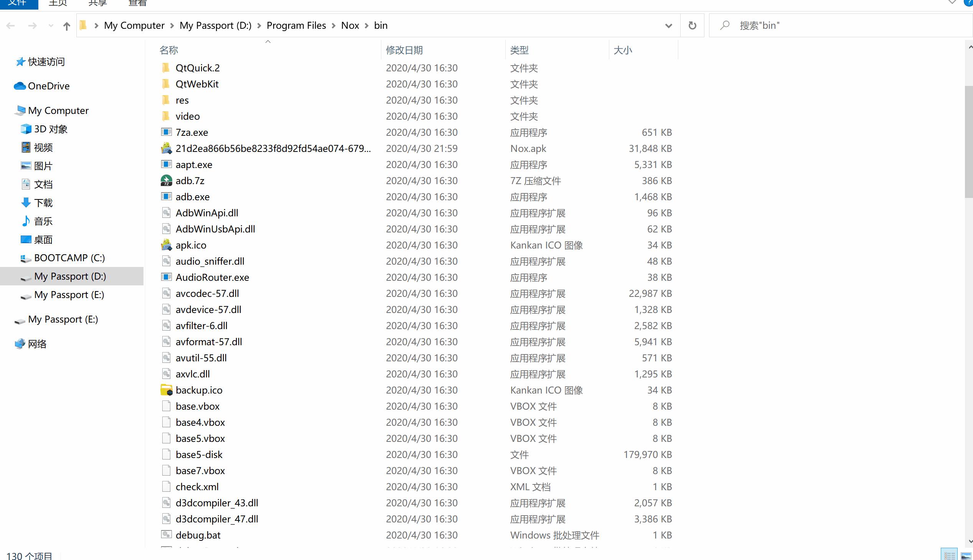The height and width of the screenshot is (560, 973).
Task: Open recent locations dropdown arrow
Action: (51, 26)
